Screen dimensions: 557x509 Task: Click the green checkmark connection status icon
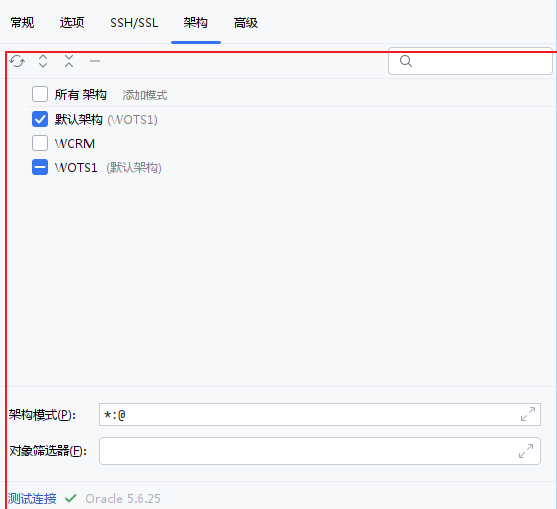(71, 498)
